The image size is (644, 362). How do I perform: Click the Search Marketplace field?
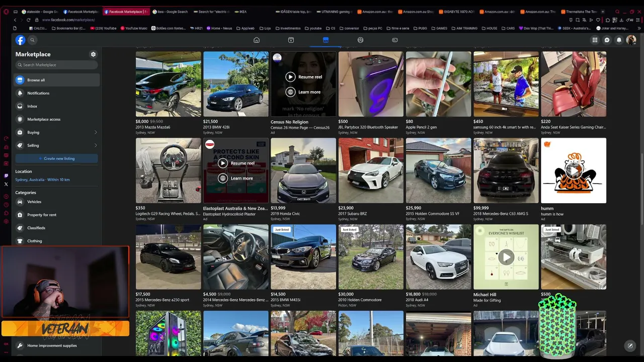pyautogui.click(x=56, y=65)
